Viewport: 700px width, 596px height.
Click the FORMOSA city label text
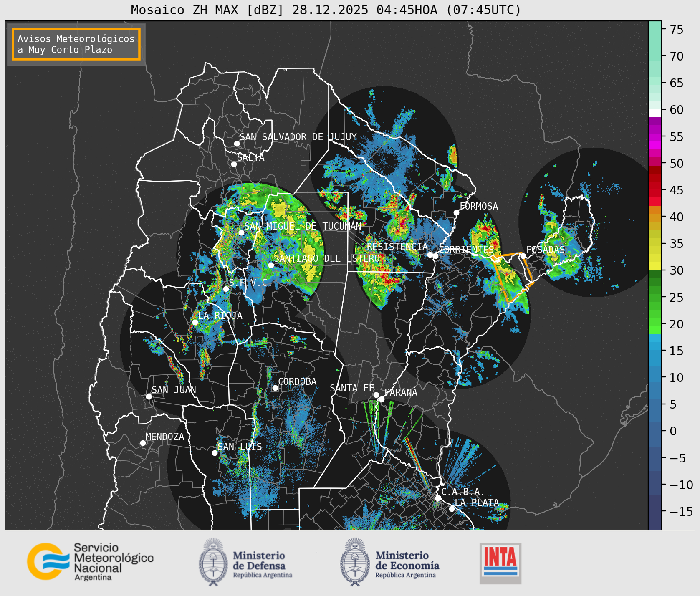479,206
